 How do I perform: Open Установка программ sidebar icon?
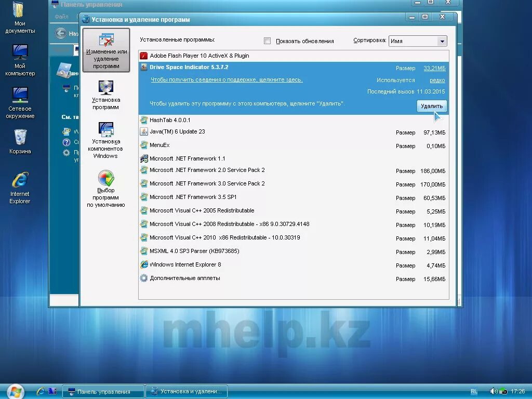point(106,95)
